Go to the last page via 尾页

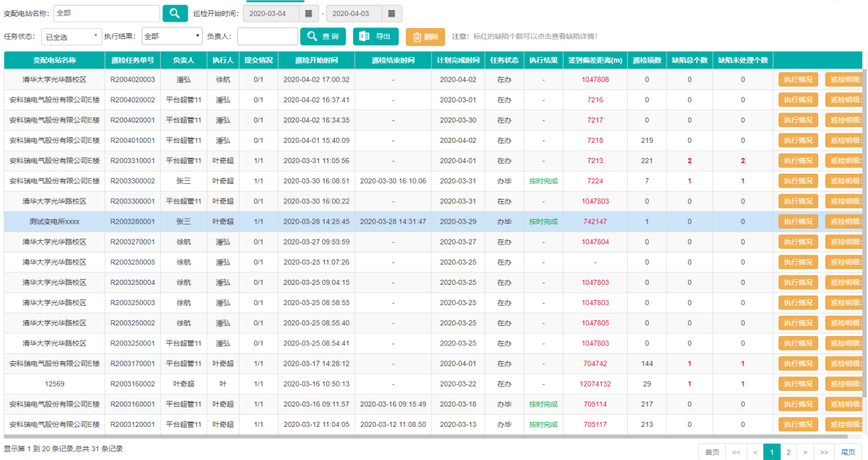(x=849, y=452)
